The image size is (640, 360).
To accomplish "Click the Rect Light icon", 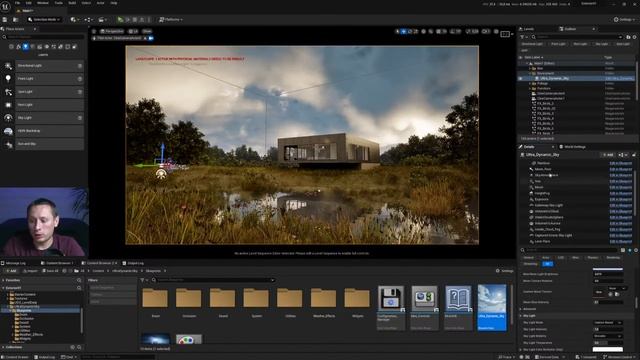I will [8, 105].
